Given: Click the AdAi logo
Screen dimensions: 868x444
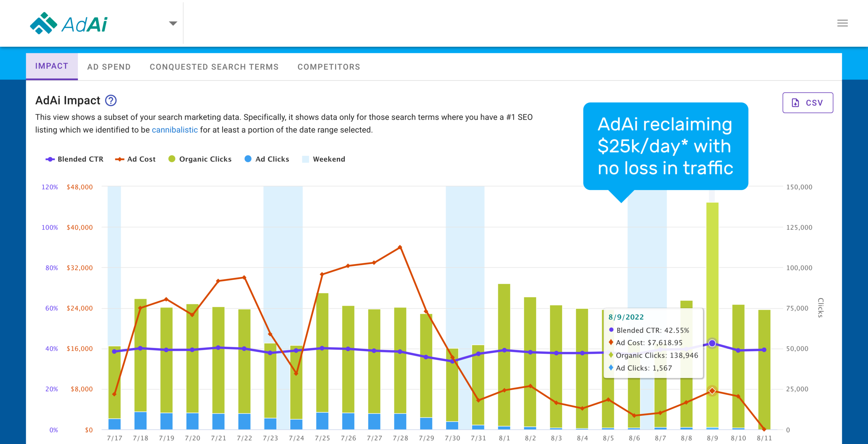Looking at the screenshot, I should tap(69, 23).
